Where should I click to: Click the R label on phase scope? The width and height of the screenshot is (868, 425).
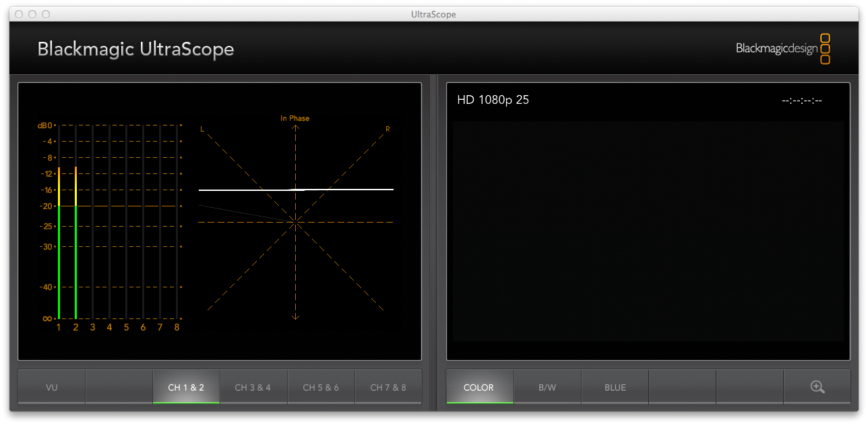pos(387,129)
